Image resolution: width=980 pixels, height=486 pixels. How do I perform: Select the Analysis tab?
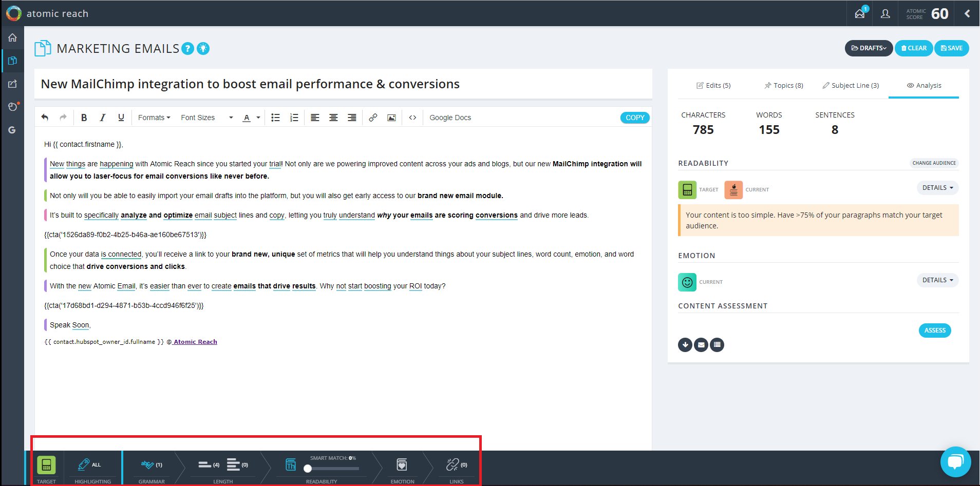tap(924, 85)
